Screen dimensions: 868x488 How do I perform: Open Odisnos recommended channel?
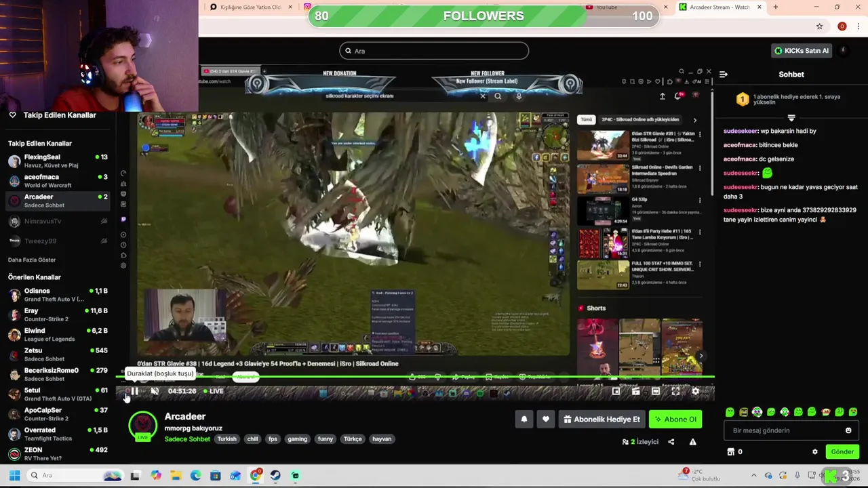[x=58, y=295]
